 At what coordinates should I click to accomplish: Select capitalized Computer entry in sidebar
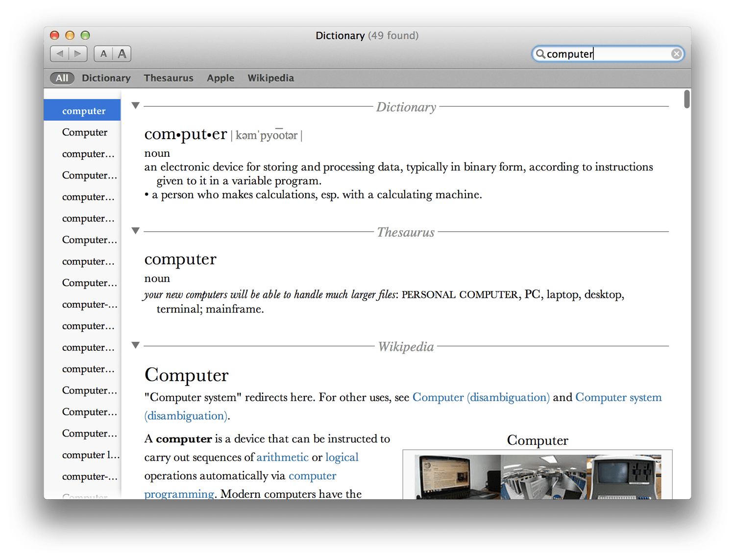85,132
